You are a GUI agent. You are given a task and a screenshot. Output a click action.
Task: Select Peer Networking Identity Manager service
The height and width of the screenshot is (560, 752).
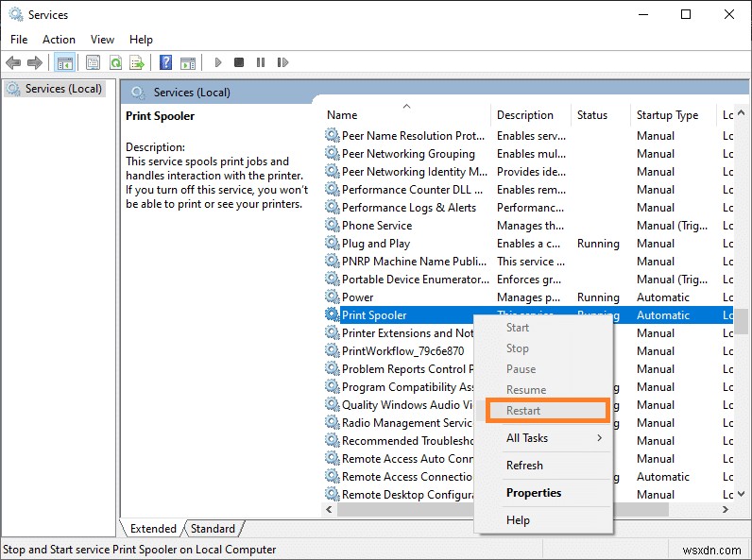tap(528, 172)
